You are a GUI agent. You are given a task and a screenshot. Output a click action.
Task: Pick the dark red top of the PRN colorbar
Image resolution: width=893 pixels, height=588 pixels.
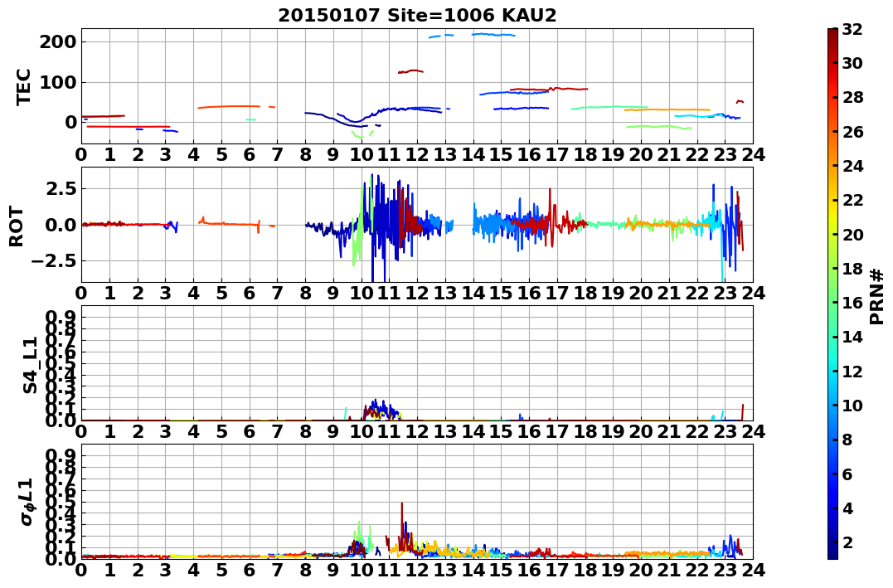point(832,33)
